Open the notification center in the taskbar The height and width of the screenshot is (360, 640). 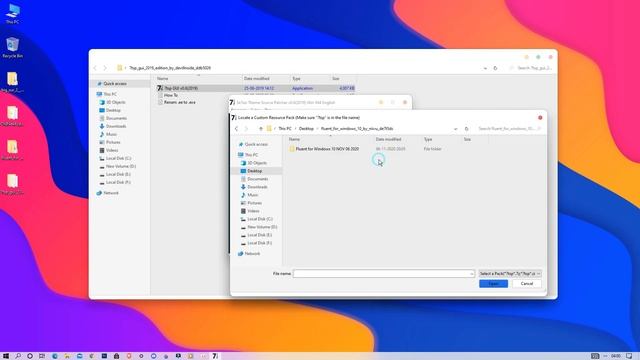(x=629, y=356)
